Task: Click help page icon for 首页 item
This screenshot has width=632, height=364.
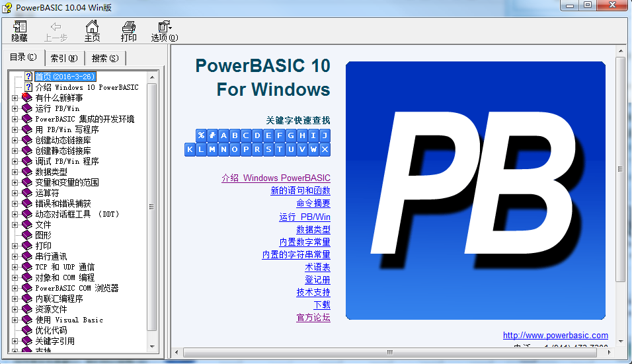Action: (x=28, y=76)
